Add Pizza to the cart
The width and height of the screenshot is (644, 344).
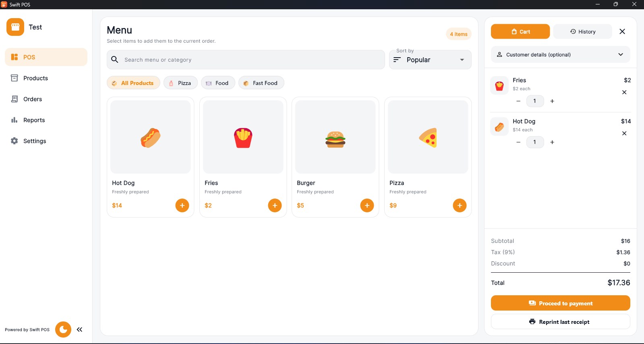pyautogui.click(x=460, y=205)
